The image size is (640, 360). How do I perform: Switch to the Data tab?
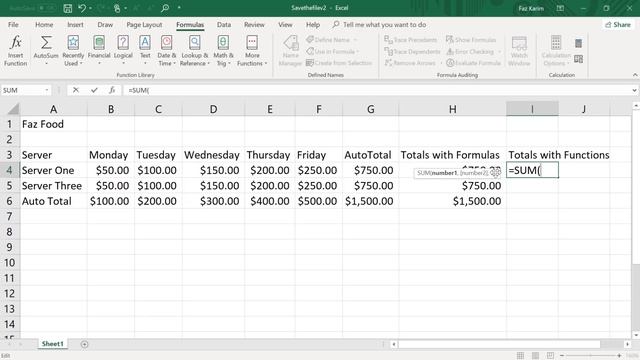[x=224, y=24]
